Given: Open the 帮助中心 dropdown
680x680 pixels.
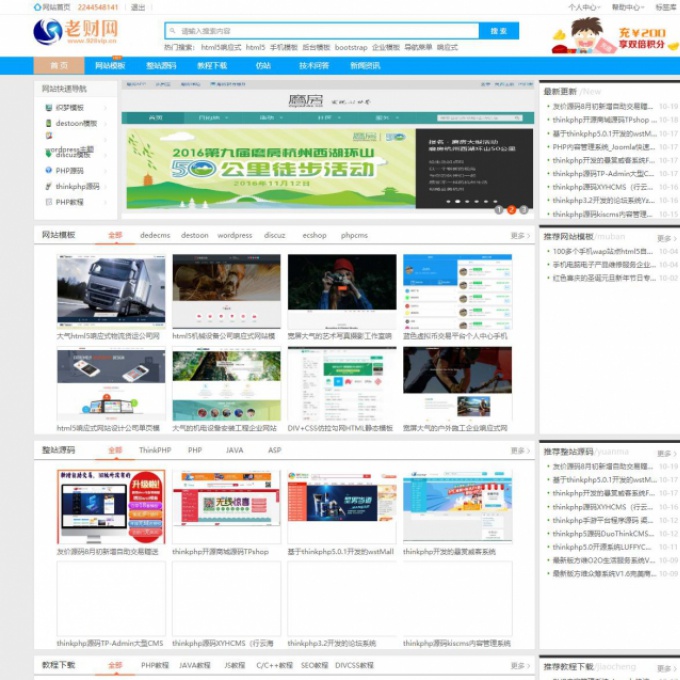Looking at the screenshot, I should (628, 7).
